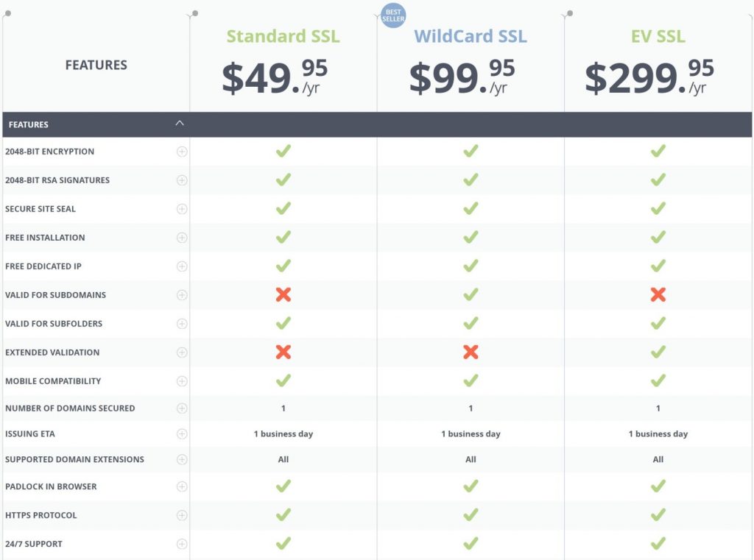Click red X for Standard SSL subdomains

pos(283,294)
